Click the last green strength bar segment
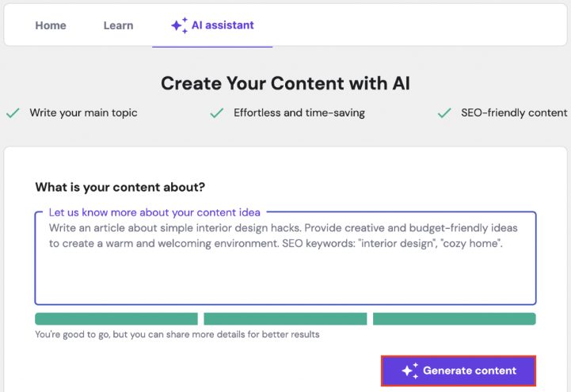The image size is (571, 392). 454,319
